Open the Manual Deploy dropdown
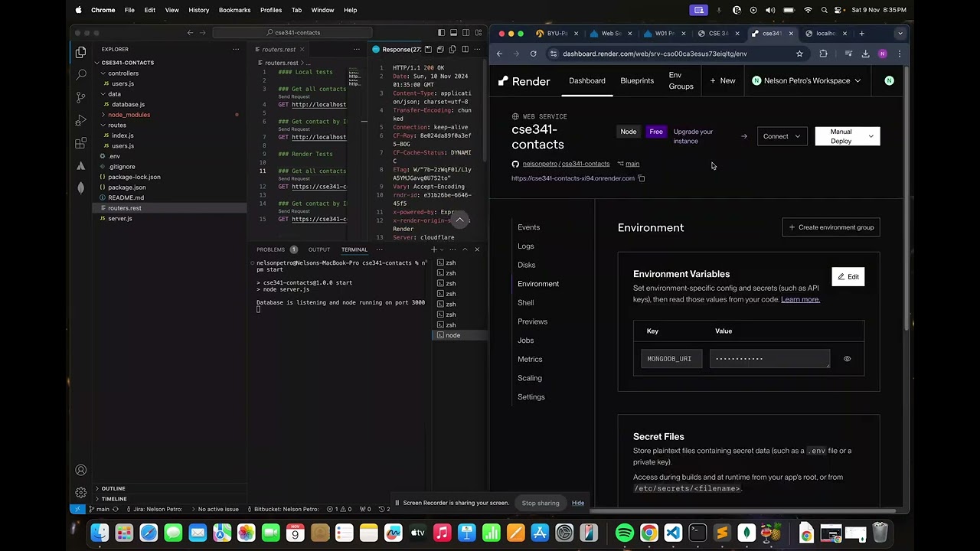This screenshot has height=551, width=980. [x=848, y=136]
